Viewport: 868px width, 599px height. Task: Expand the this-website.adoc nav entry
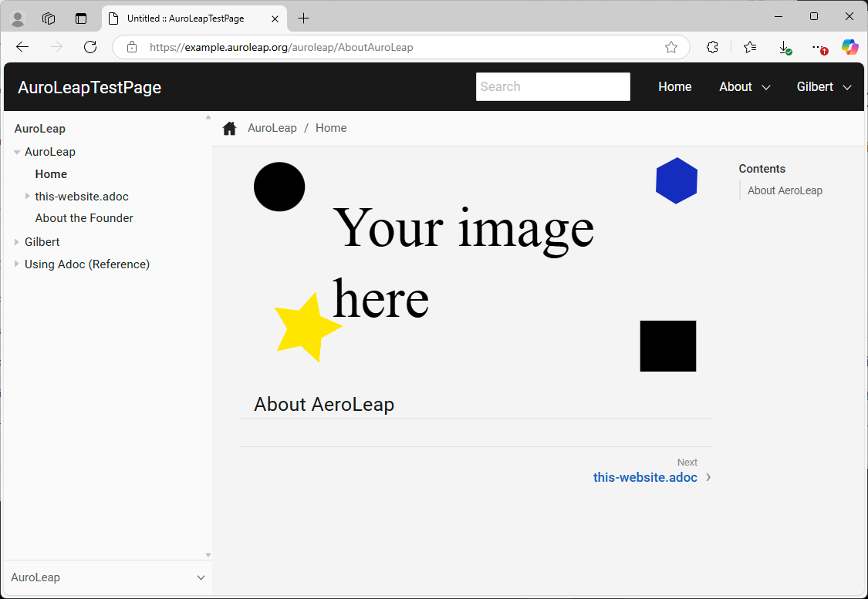point(28,197)
